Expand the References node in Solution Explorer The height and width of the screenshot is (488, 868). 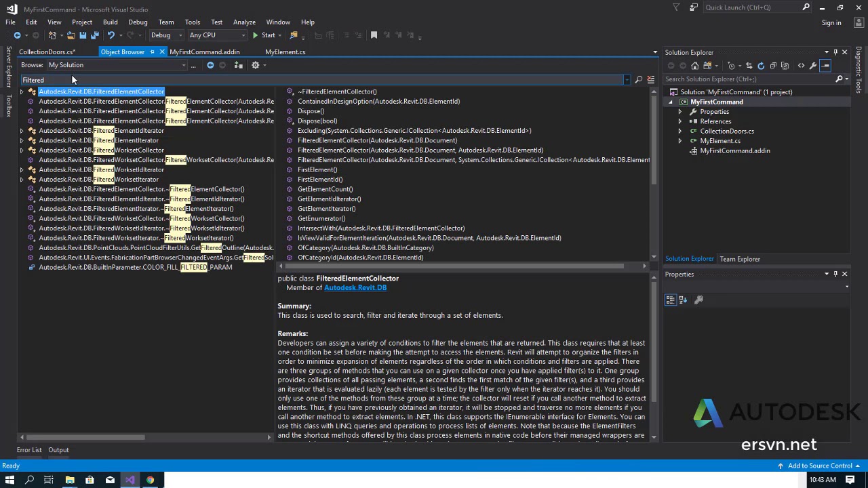click(680, 121)
